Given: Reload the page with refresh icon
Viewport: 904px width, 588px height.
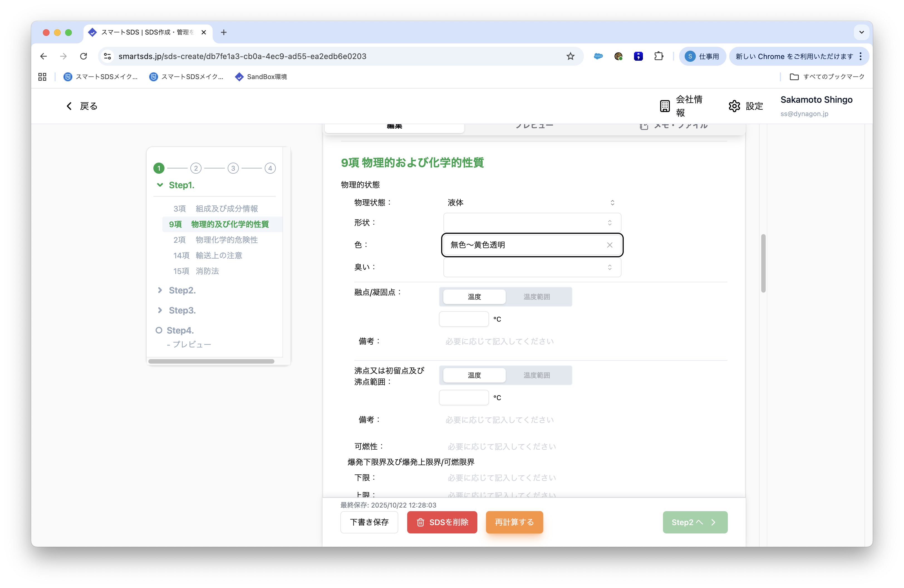Looking at the screenshot, I should (83, 56).
